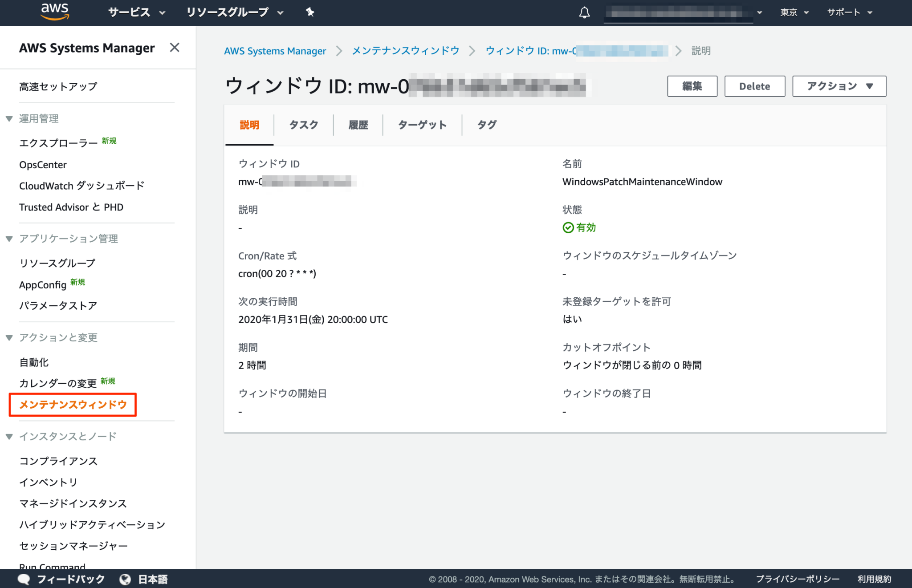The height and width of the screenshot is (588, 912).
Task: Collapse the インスタンスとノード section
Action: pos(8,437)
